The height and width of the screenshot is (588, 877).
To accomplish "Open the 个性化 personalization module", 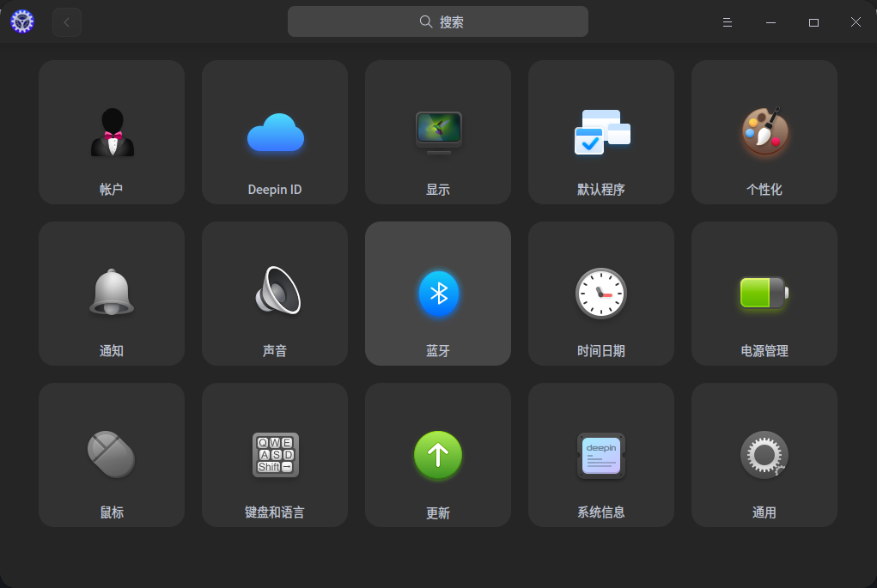I will tap(764, 132).
